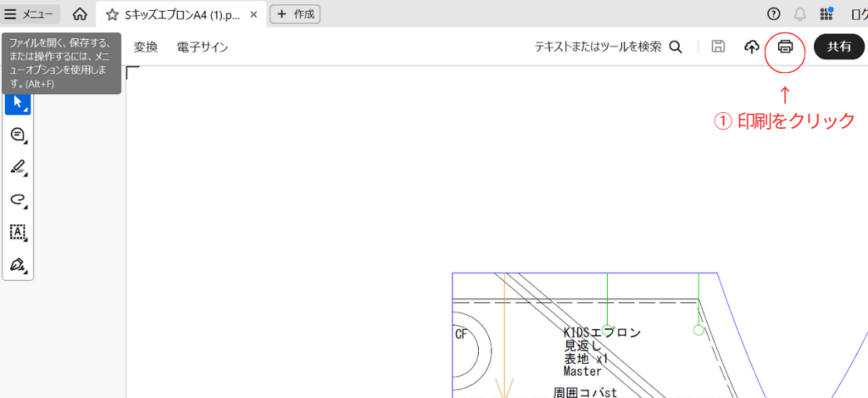Select the text box 'A' tool

pos(18,231)
